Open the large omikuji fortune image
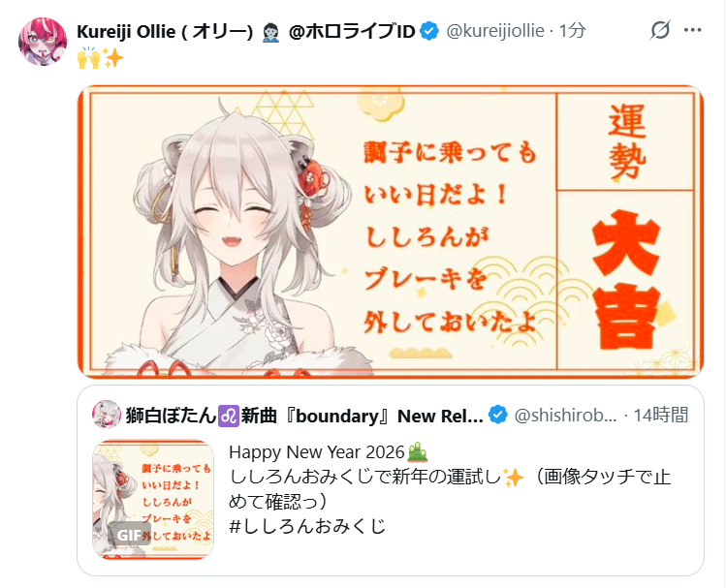The height and width of the screenshot is (588, 726). 391,232
